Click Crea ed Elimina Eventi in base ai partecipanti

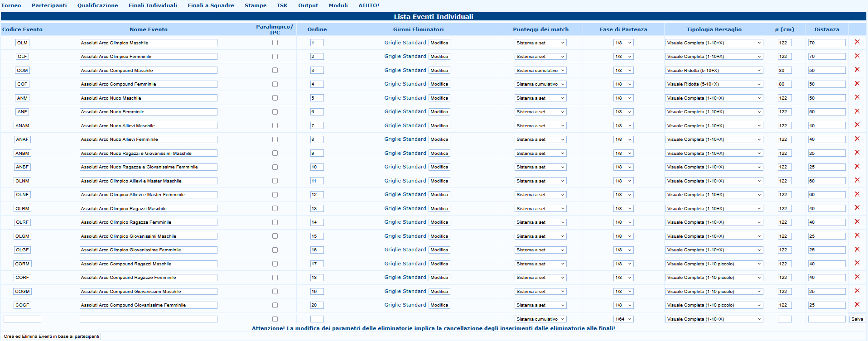pos(52,336)
